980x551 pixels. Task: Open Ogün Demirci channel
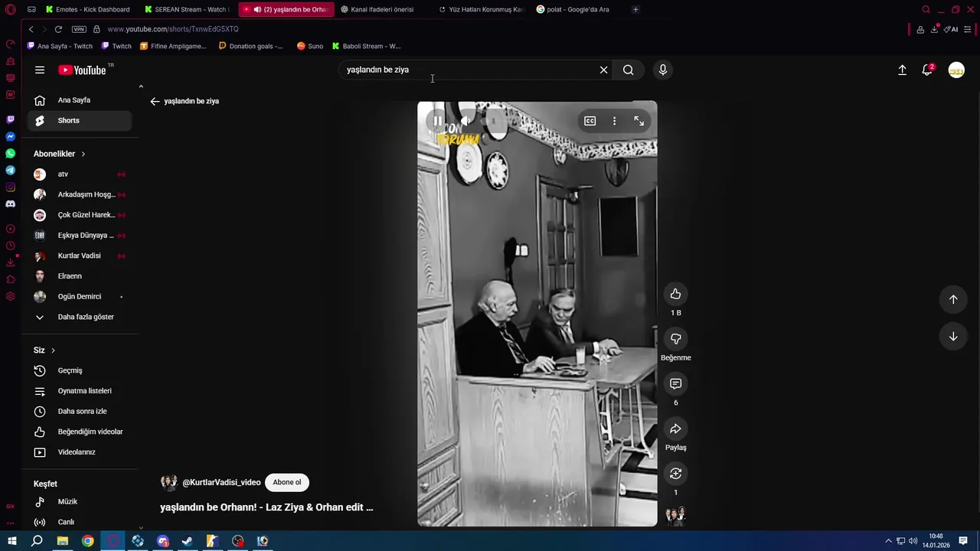(x=80, y=296)
